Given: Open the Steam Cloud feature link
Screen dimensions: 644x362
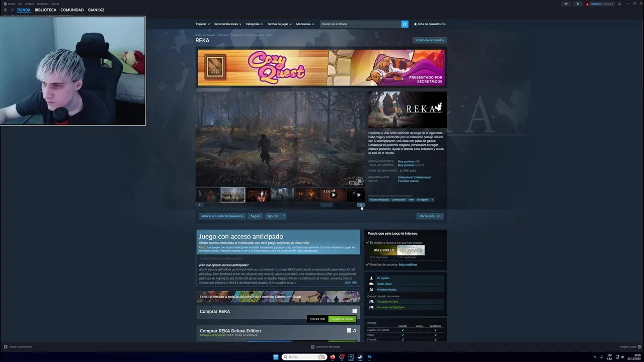Looking at the screenshot, I should coord(384,284).
